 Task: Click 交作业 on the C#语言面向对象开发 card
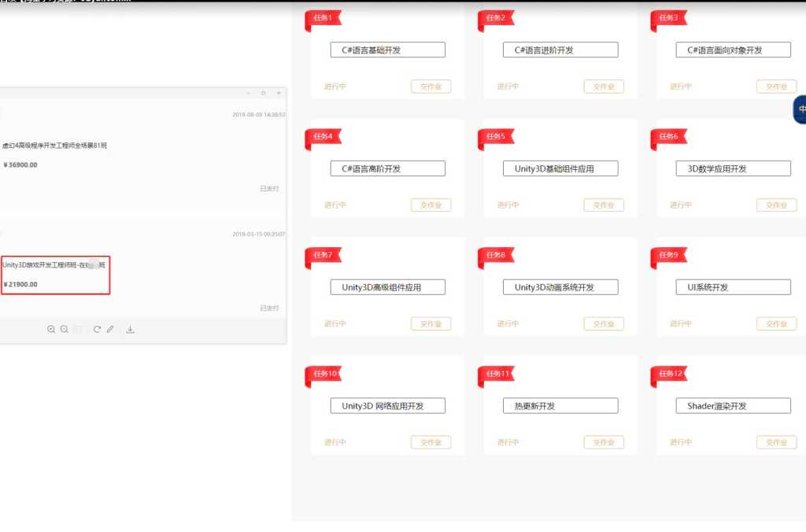point(776,87)
